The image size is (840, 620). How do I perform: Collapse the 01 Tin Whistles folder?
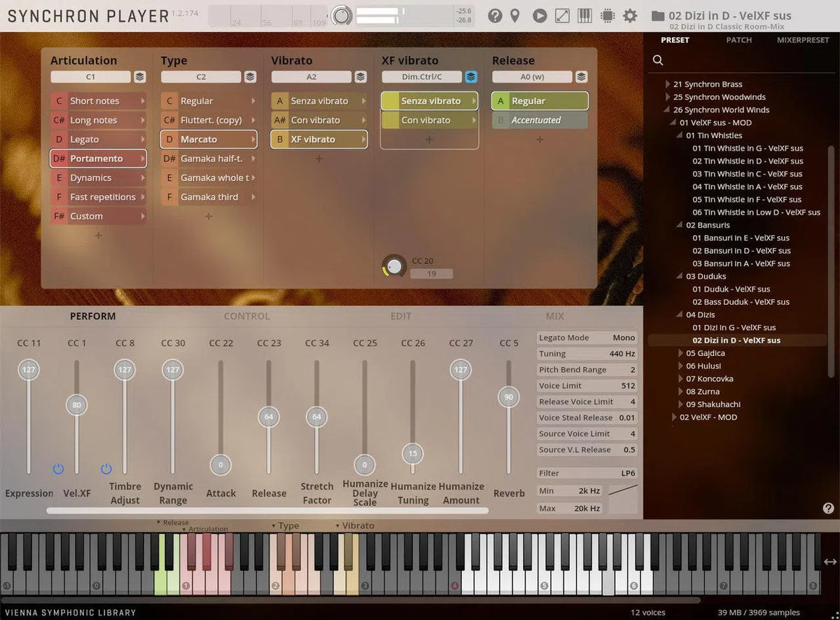point(680,136)
